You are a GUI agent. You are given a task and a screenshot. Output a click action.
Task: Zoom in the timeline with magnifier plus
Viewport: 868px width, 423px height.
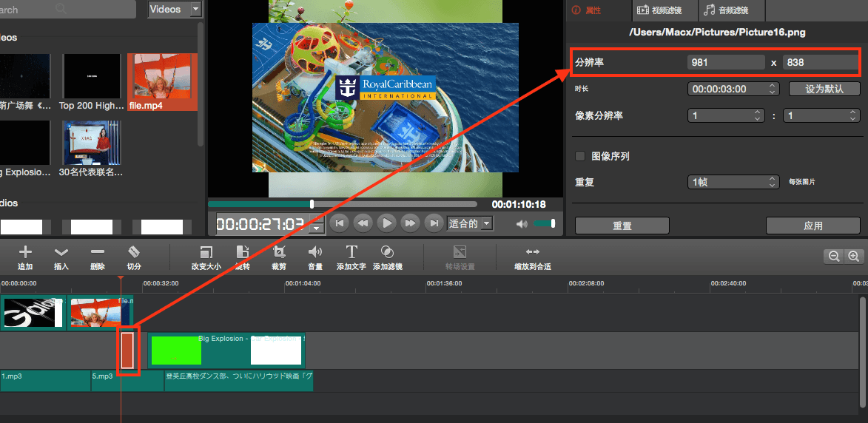tap(853, 256)
